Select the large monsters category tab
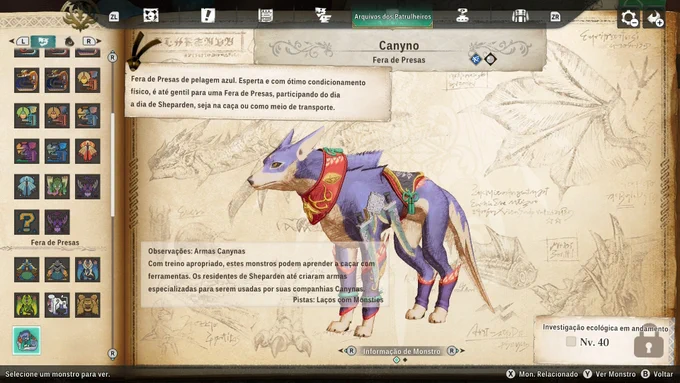This screenshot has width=680, height=383. click(x=43, y=42)
